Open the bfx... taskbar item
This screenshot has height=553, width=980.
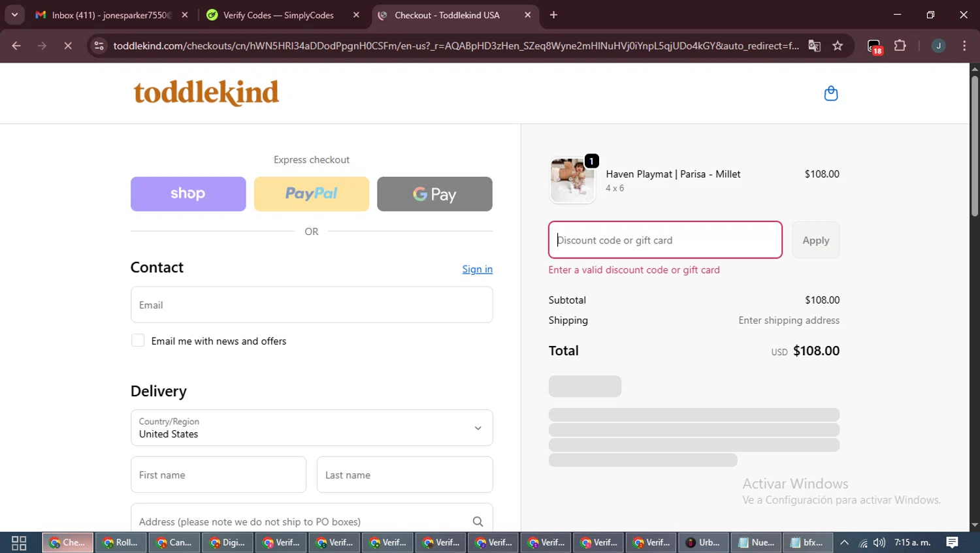808,543
